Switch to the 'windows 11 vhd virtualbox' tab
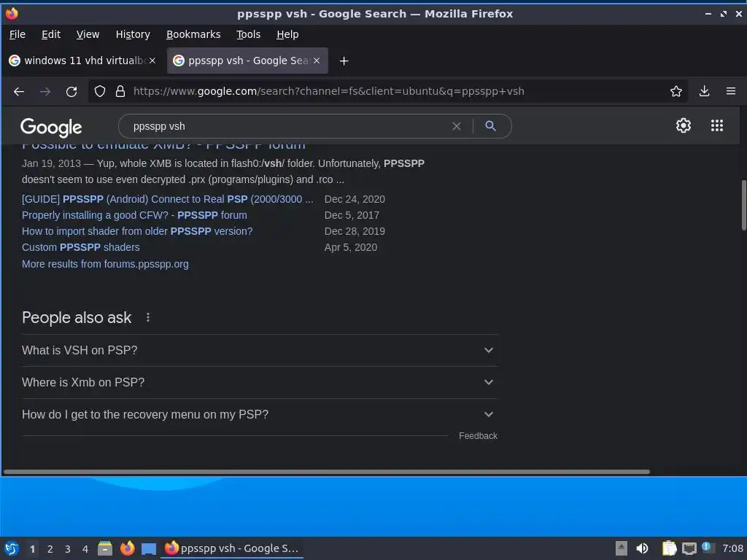747x560 pixels. coord(82,61)
